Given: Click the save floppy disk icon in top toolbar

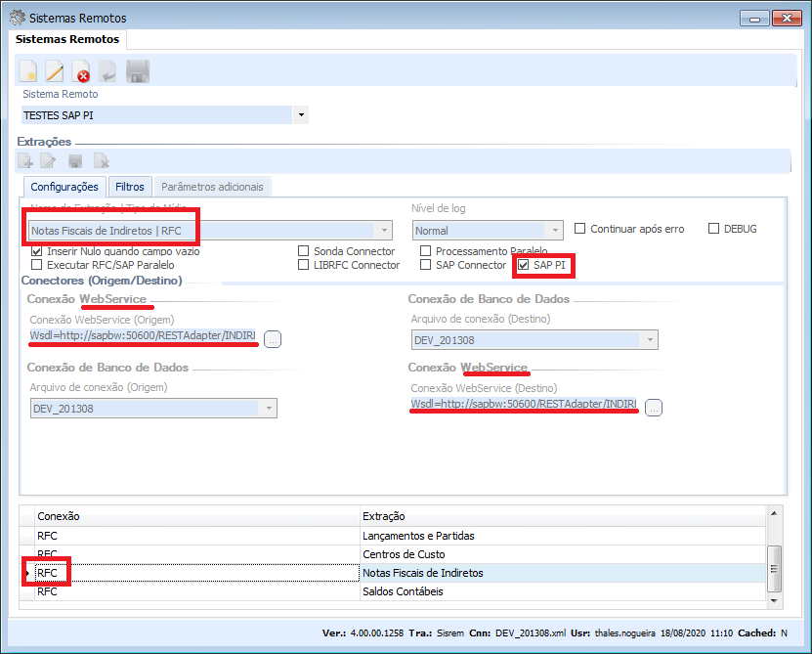Looking at the screenshot, I should pos(137,71).
